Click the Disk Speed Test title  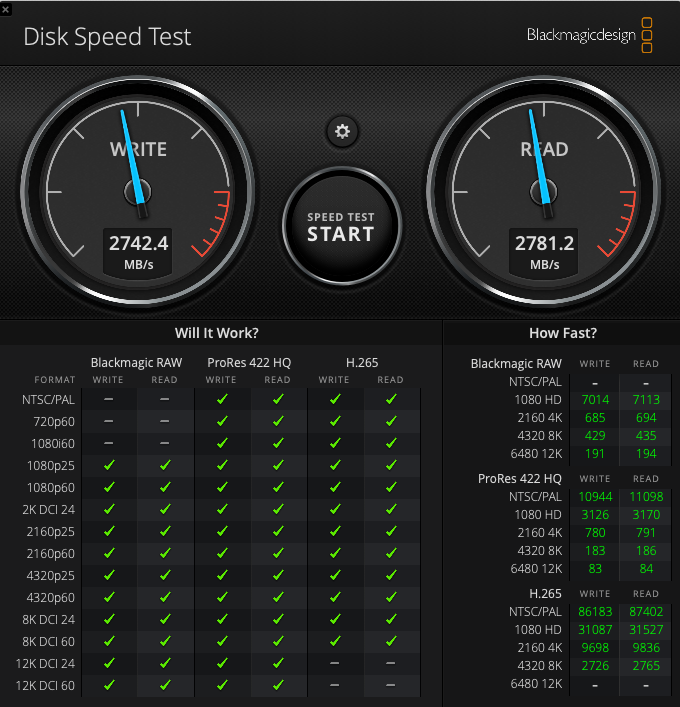pos(107,37)
